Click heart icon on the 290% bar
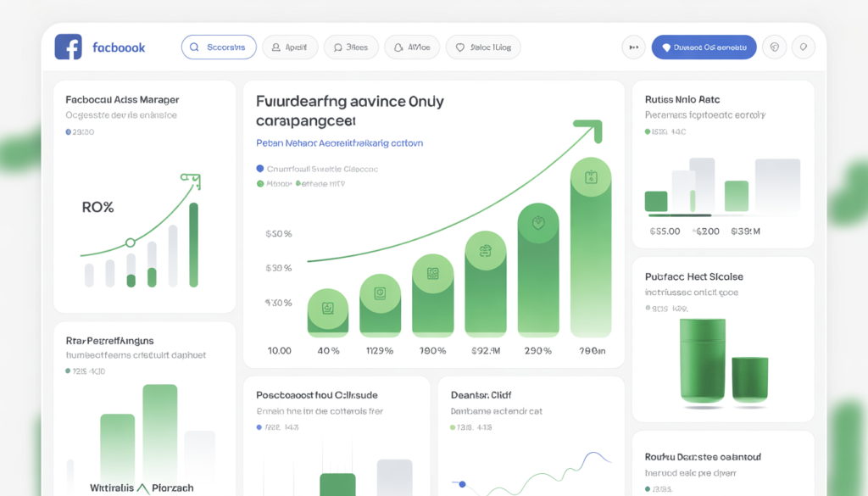 (x=537, y=224)
